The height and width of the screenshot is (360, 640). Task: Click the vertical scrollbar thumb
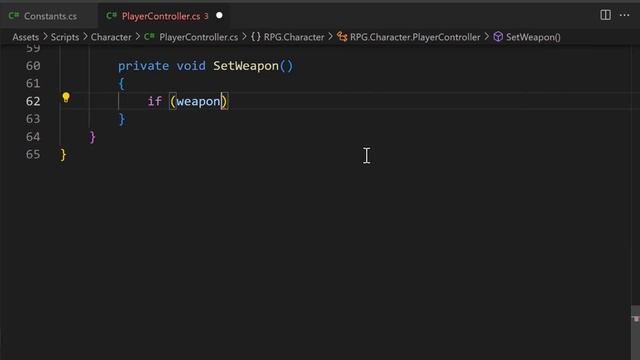[x=635, y=332]
